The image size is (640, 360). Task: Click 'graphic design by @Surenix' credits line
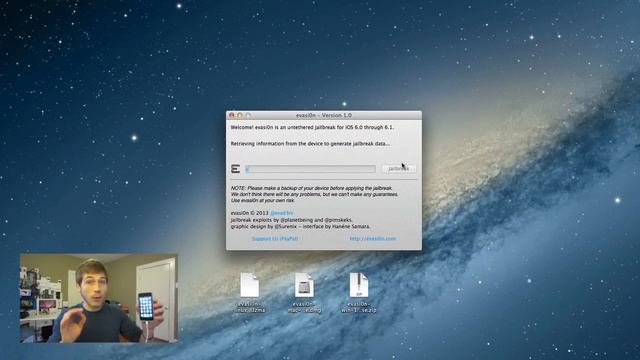pyautogui.click(x=301, y=226)
